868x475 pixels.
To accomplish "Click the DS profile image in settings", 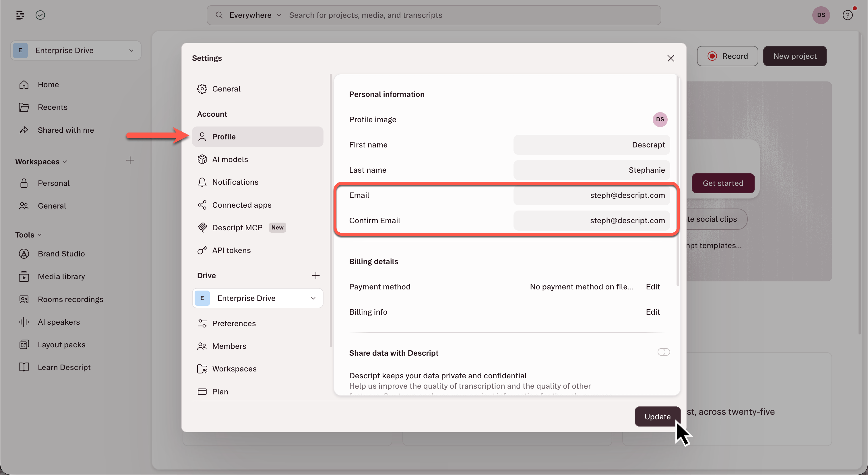I will (x=660, y=120).
